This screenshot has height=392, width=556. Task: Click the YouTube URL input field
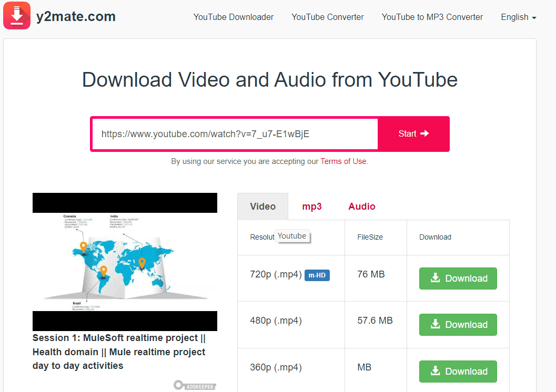click(x=235, y=134)
